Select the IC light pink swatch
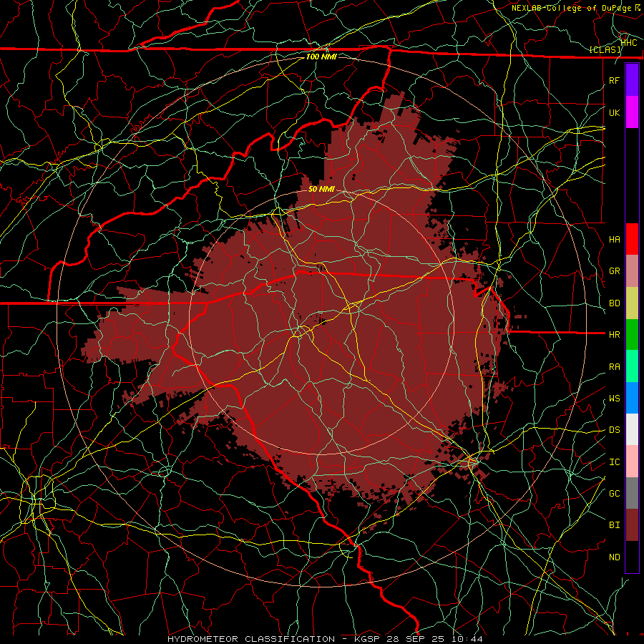 pos(632,462)
